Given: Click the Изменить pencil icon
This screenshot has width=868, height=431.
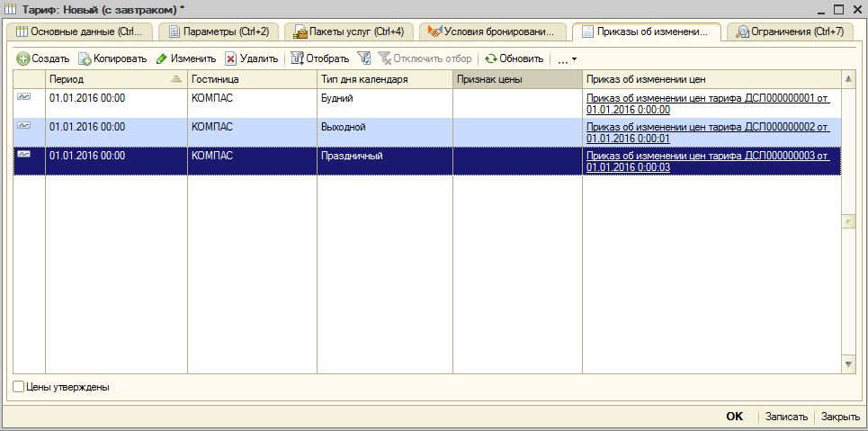Looking at the screenshot, I should point(161,58).
